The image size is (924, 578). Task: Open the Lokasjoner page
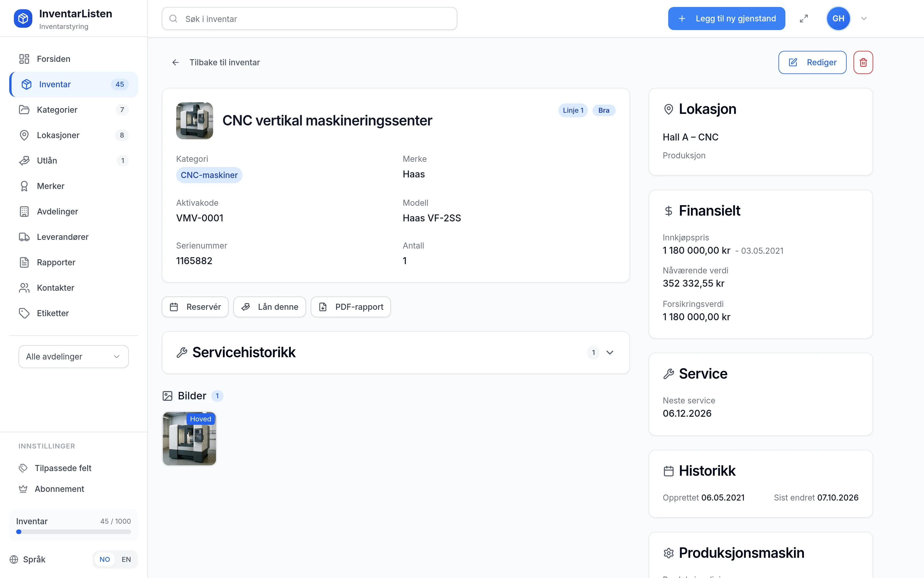[x=73, y=135]
